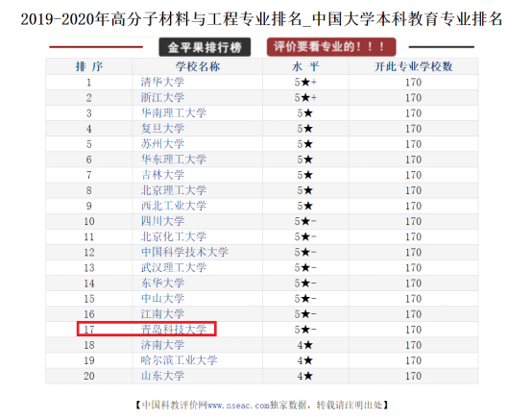
Task: Select the 复旦大学 link
Action: [162, 129]
